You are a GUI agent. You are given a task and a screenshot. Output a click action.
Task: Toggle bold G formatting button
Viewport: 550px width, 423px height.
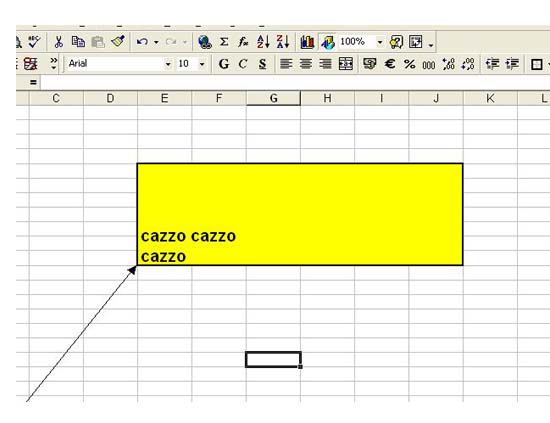tap(224, 64)
